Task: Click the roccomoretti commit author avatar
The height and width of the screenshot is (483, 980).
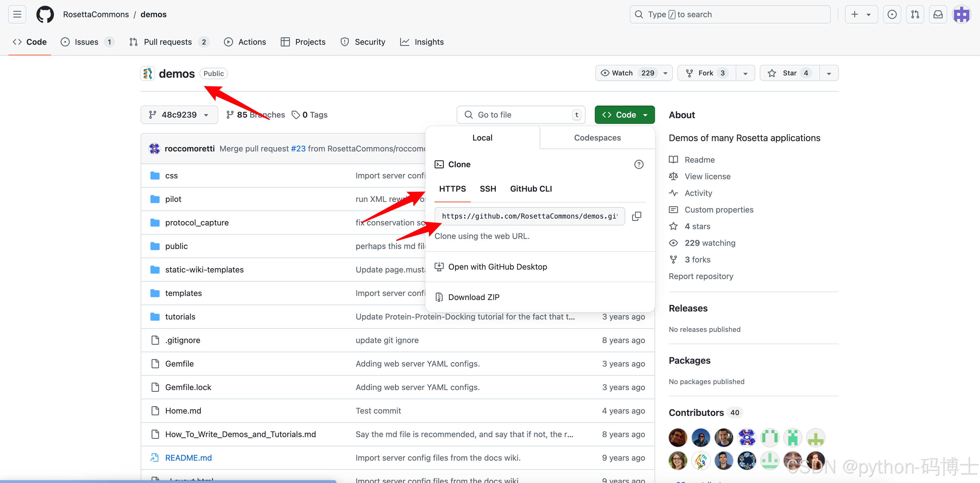Action: pos(154,149)
